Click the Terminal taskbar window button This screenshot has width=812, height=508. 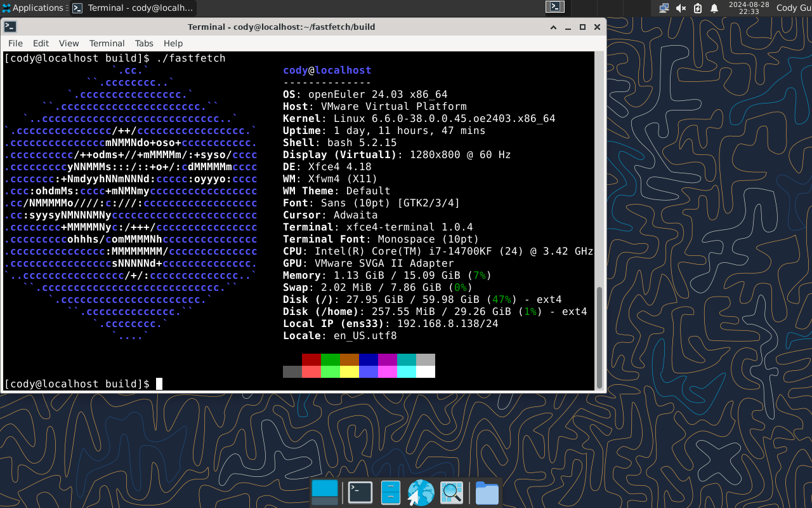(x=133, y=8)
